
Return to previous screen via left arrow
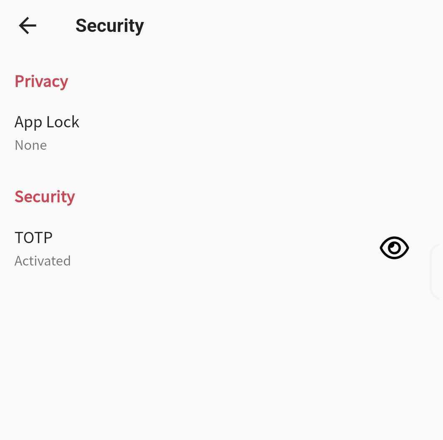[28, 26]
